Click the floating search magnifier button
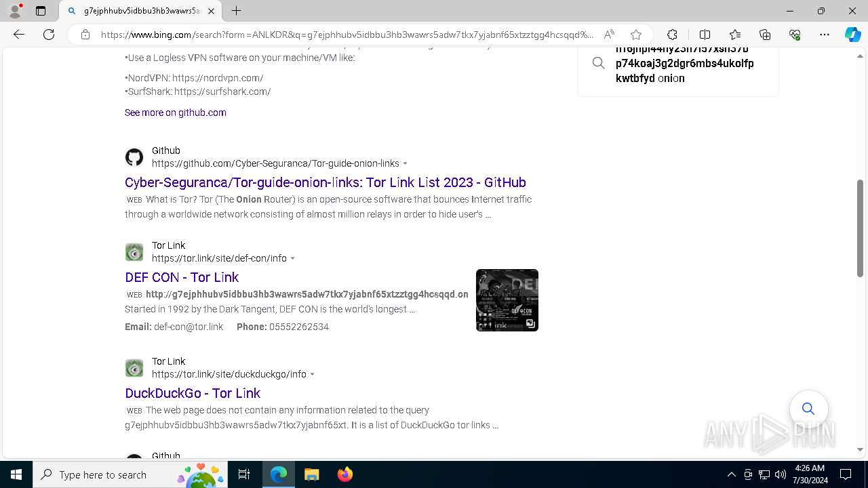868x488 pixels. point(808,409)
